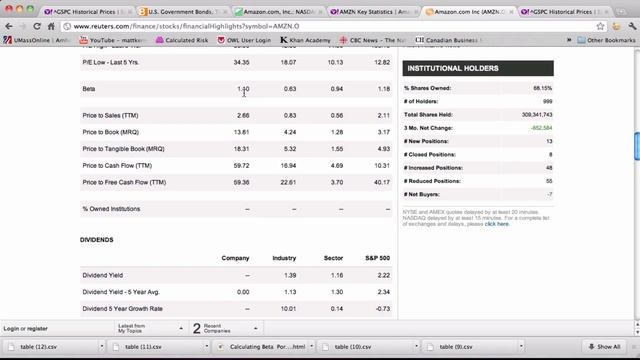Viewport: 640px width, 360px height.
Task: Click the Dividend 5 Year Growth Rate label
Action: 122,309
